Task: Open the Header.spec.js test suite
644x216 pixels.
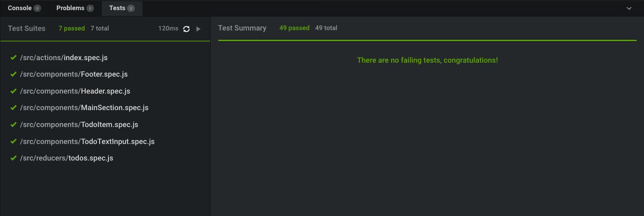Action: coord(75,91)
